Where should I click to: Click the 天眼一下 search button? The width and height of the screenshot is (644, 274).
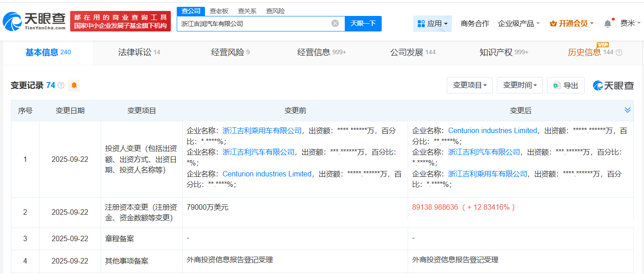point(363,23)
